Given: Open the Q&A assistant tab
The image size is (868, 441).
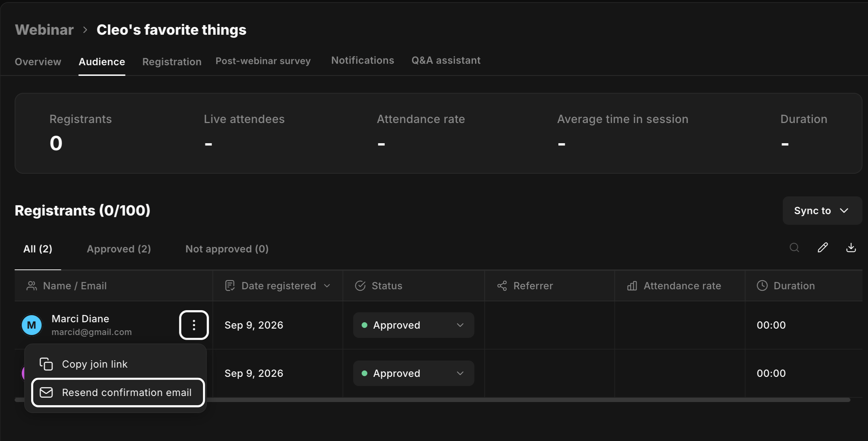Looking at the screenshot, I should pos(446,60).
